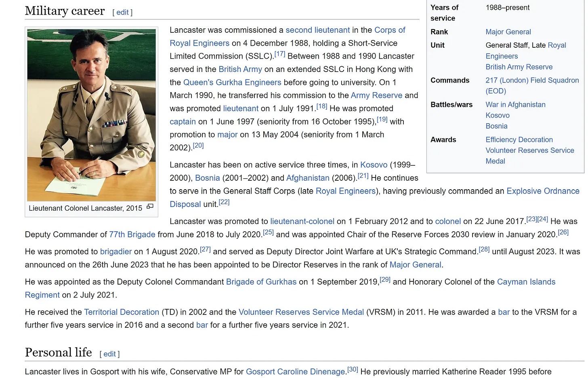
Task: Open the Lieutenant Colonel Lancaster portrait thumbnail
Action: pyautogui.click(x=91, y=115)
